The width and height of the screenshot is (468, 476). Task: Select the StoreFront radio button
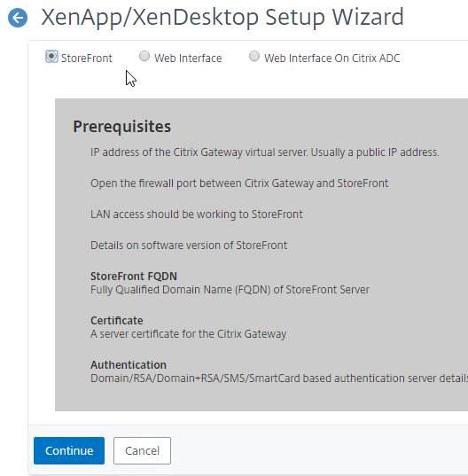(51, 57)
